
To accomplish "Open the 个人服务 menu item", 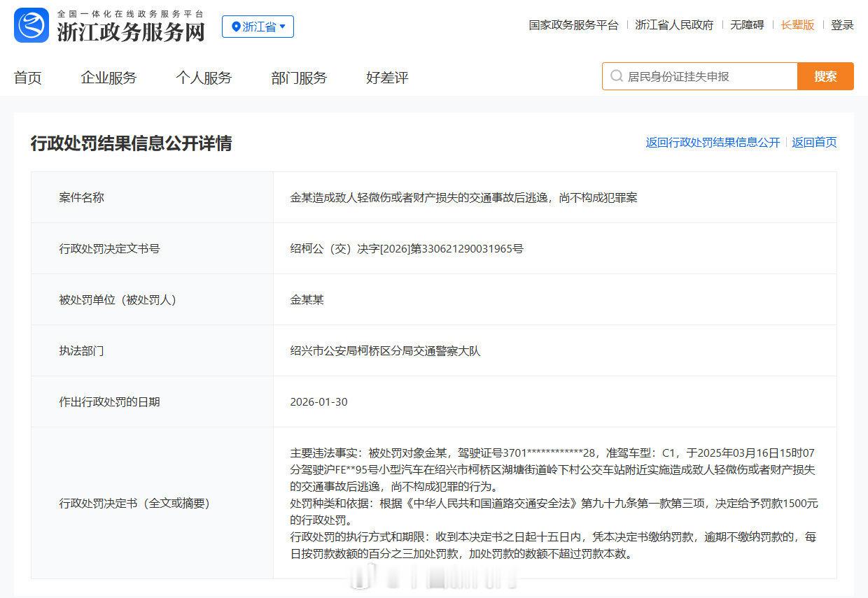I will [x=204, y=78].
